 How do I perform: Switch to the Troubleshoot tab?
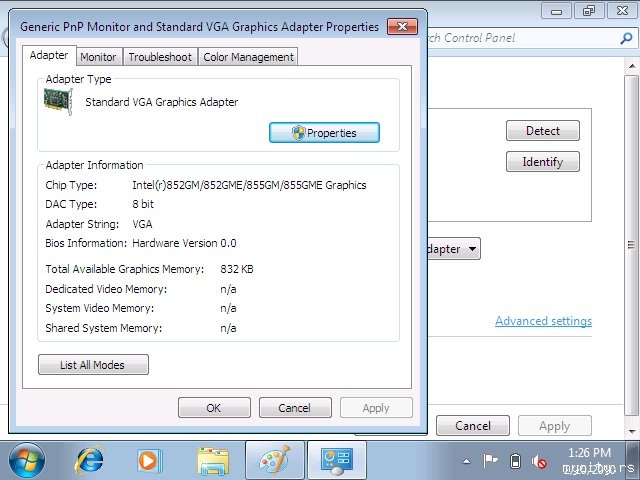click(x=160, y=57)
